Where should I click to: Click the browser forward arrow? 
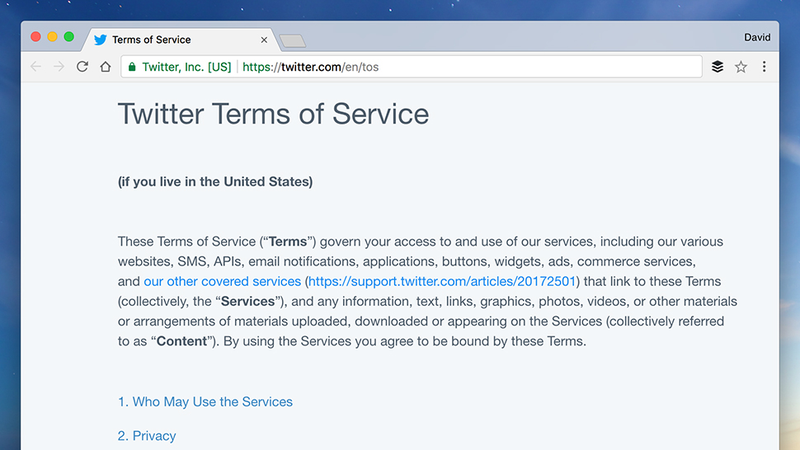coord(59,67)
